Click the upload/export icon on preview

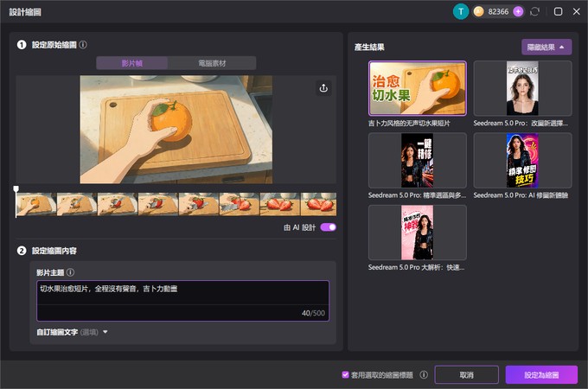click(323, 88)
